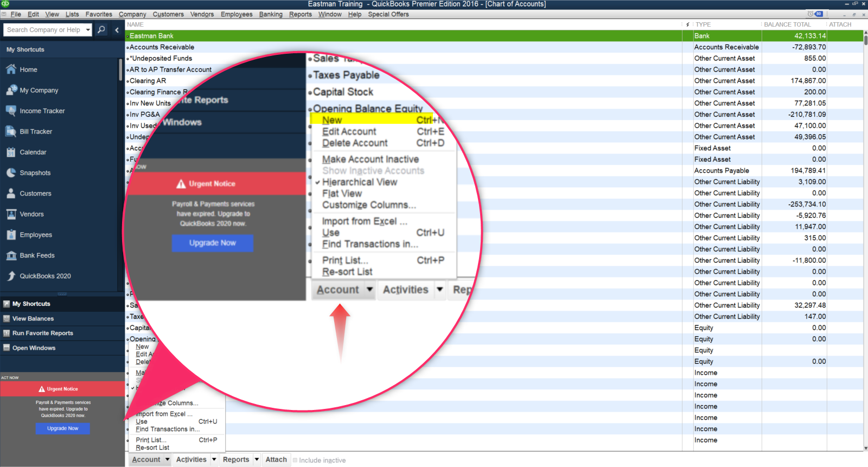Click the QuickBooks logo in title bar
Screen dimensions: 868x467
[5, 4]
